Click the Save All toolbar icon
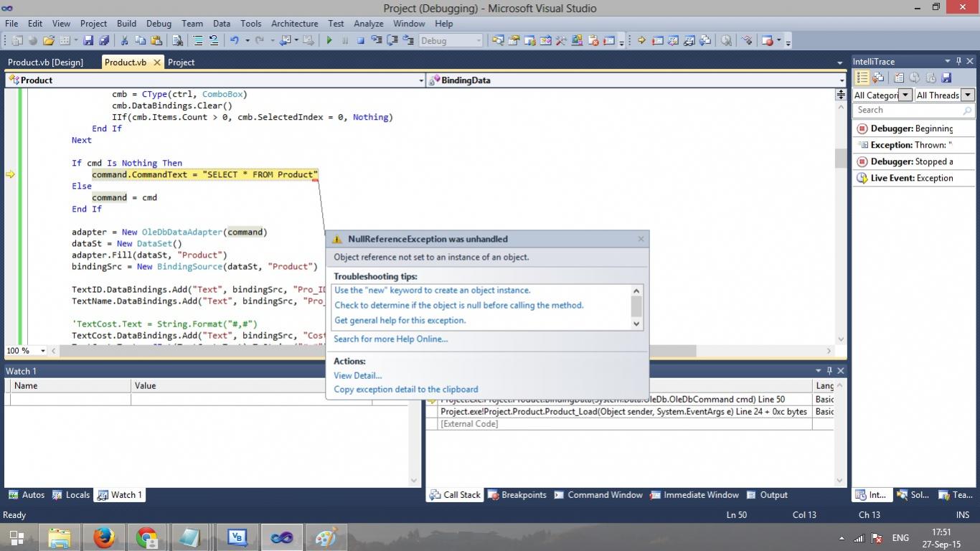The height and width of the screenshot is (551, 980). pyautogui.click(x=104, y=41)
